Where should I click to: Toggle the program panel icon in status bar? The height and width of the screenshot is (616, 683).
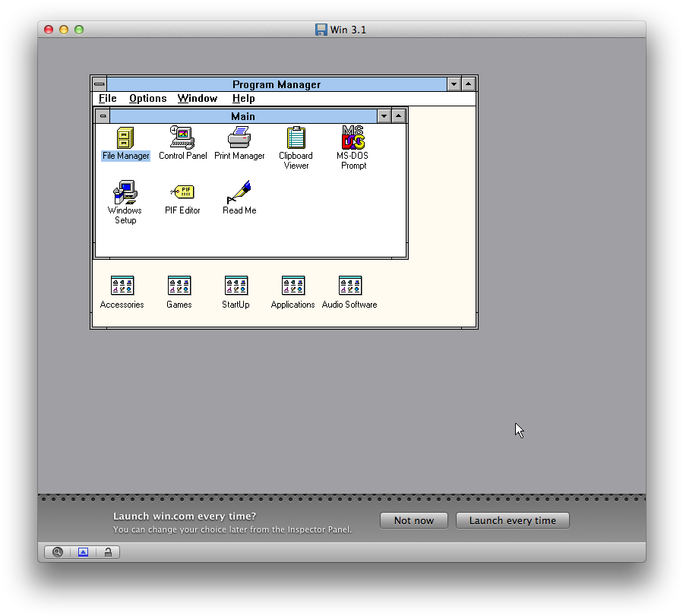point(83,552)
